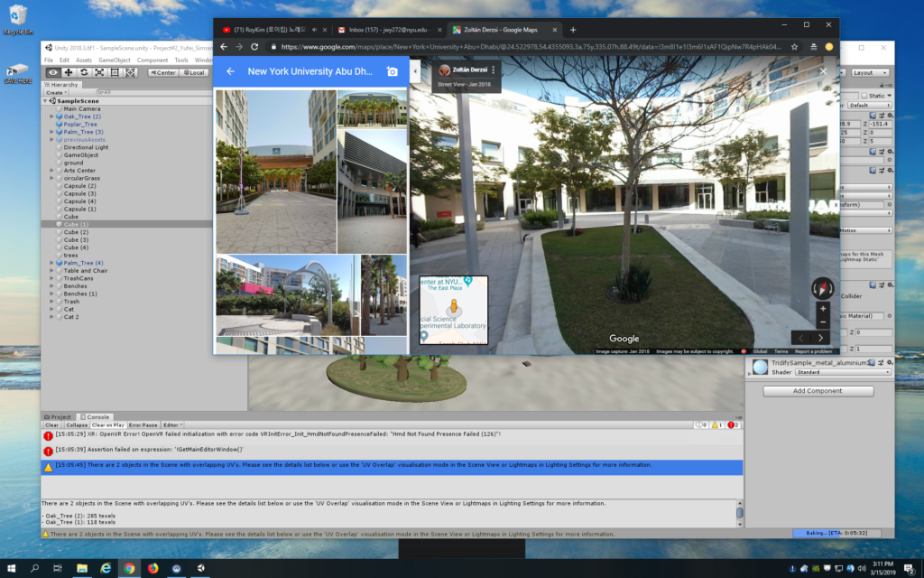
Task: Open the Editor dropdown in console
Action: tap(172, 424)
